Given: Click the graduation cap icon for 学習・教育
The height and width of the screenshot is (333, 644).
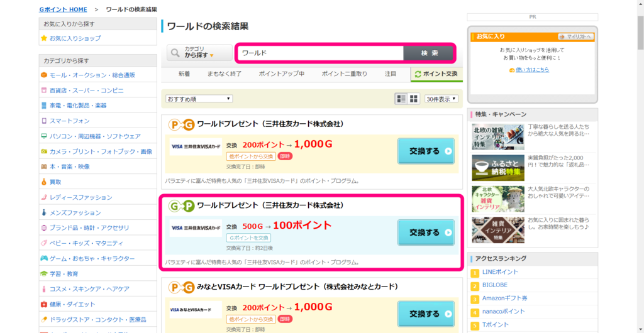Looking at the screenshot, I should tap(44, 273).
